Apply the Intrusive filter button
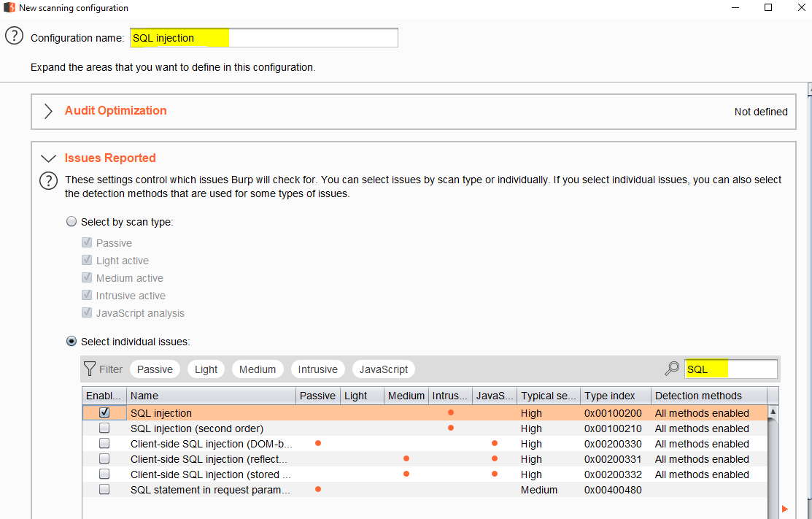 [x=318, y=369]
